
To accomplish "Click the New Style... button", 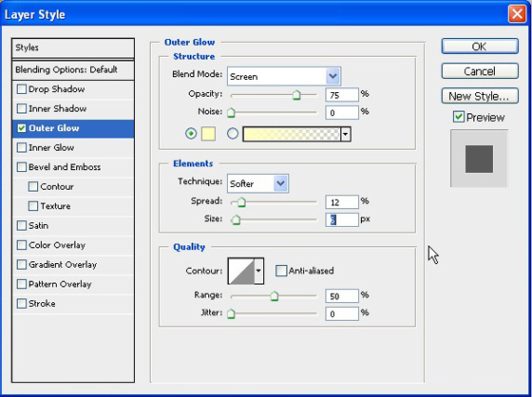I will pos(480,96).
